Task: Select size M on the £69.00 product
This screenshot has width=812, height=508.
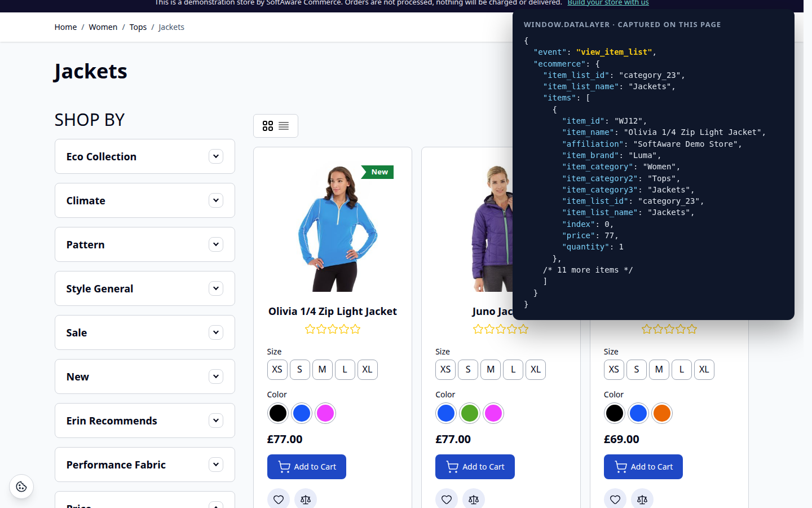Action: [659, 370]
